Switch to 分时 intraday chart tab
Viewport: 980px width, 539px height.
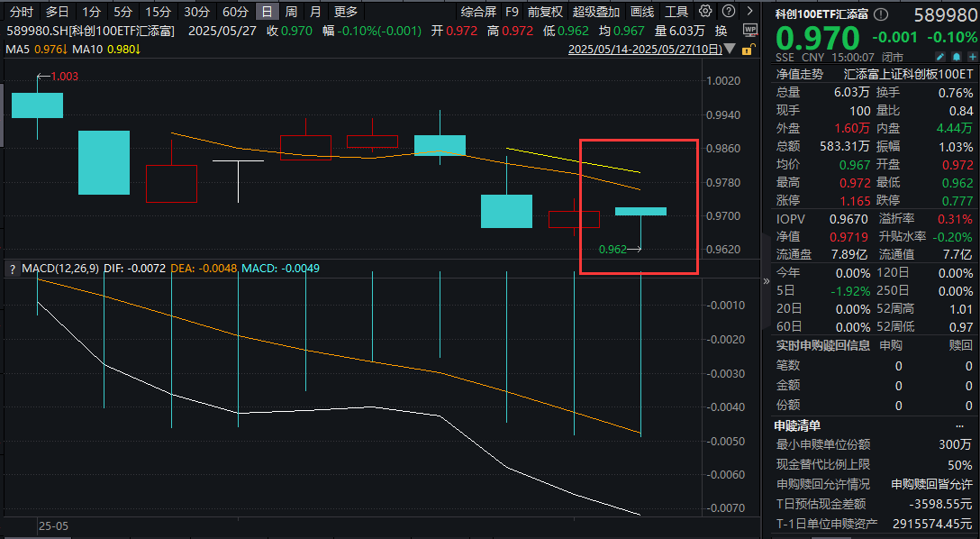22,12
